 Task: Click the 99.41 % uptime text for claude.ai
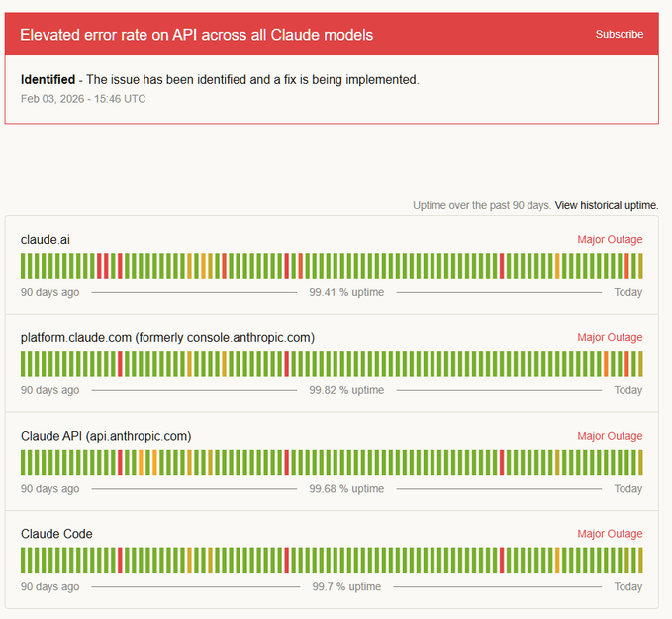pyautogui.click(x=346, y=292)
